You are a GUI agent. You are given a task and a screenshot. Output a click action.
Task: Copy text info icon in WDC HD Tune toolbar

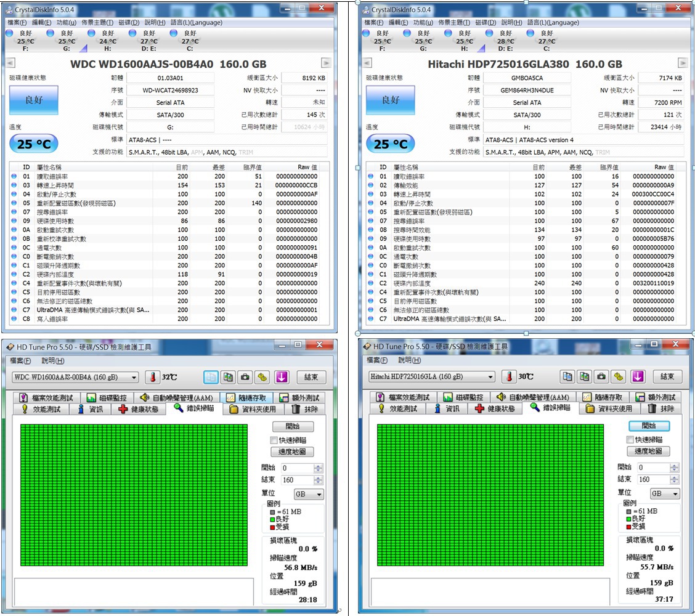pyautogui.click(x=211, y=377)
